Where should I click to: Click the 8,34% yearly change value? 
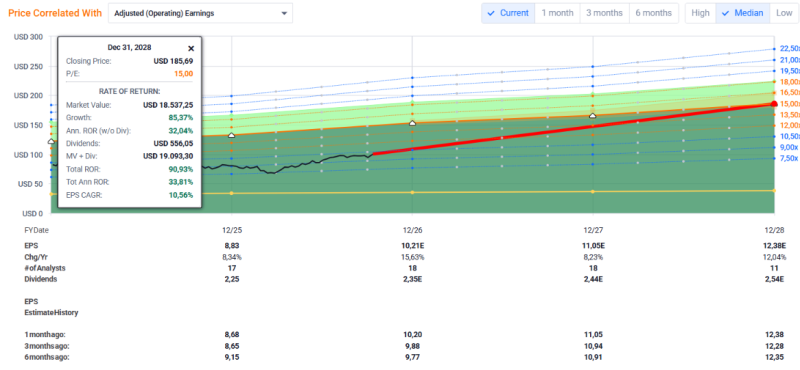coord(232,257)
